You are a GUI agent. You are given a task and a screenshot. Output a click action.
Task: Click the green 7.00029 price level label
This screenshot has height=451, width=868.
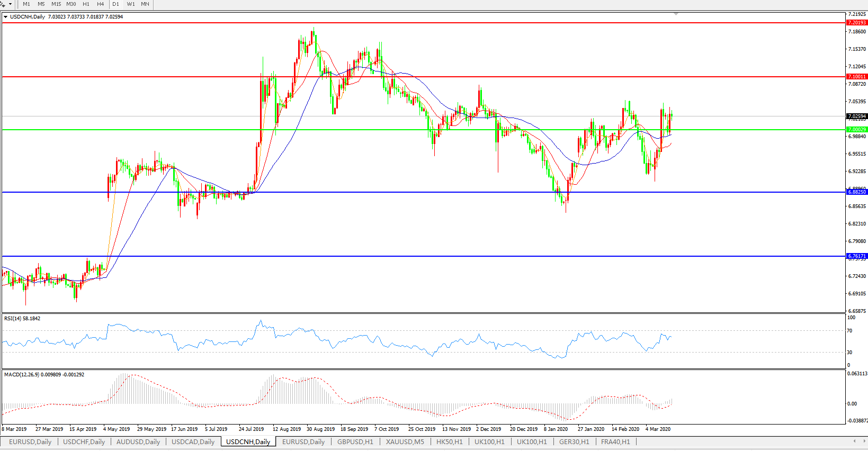click(856, 130)
